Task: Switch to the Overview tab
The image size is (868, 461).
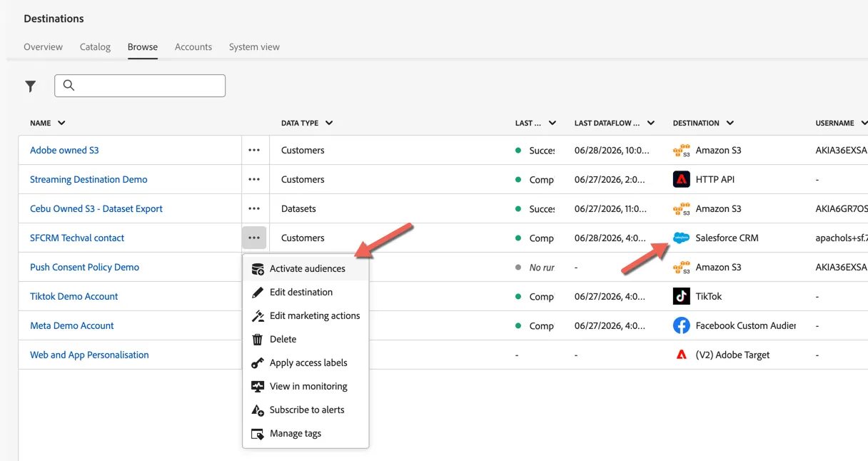Action: (x=44, y=47)
